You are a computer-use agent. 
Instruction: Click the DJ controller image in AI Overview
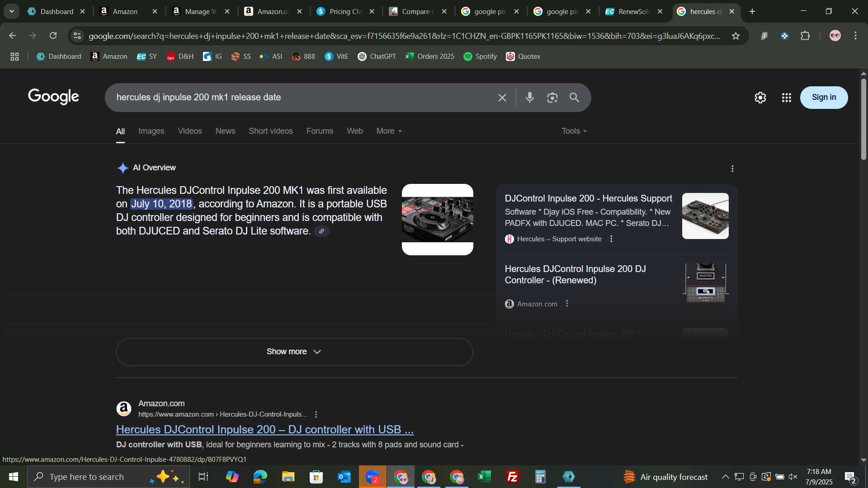pos(437,220)
